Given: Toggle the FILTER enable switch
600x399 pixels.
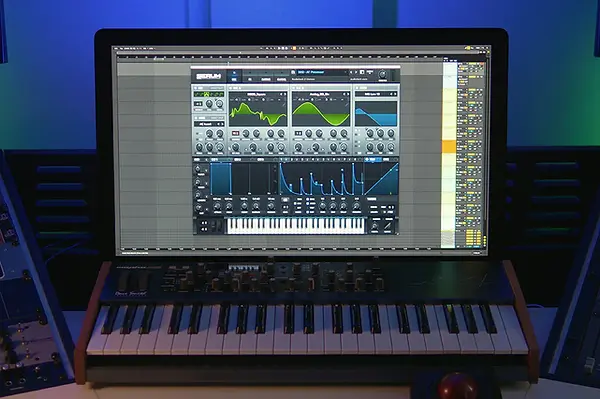Looking at the screenshot, I should point(357,88).
